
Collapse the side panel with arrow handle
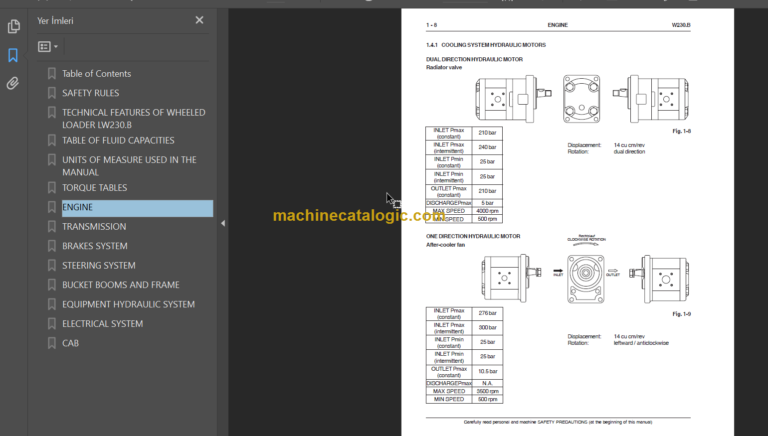tap(223, 223)
